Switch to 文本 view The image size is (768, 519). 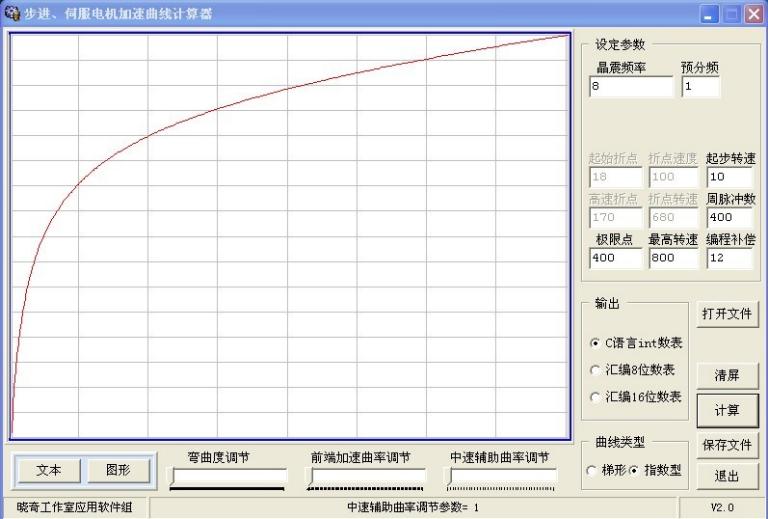(x=49, y=471)
